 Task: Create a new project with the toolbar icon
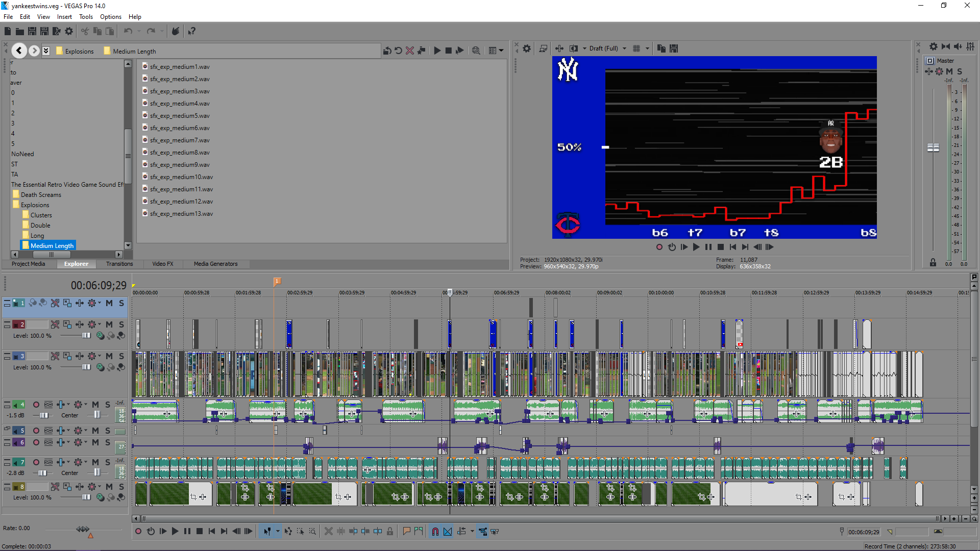coord(8,31)
